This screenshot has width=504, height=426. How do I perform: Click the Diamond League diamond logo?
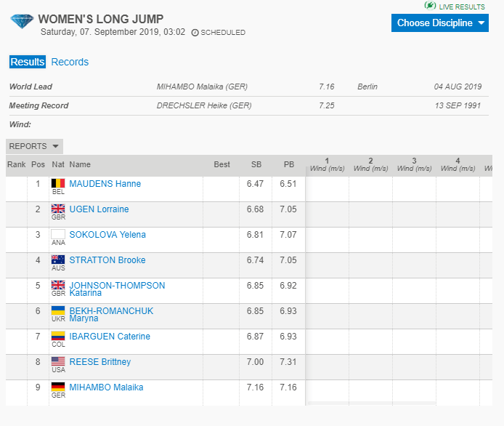22,20
